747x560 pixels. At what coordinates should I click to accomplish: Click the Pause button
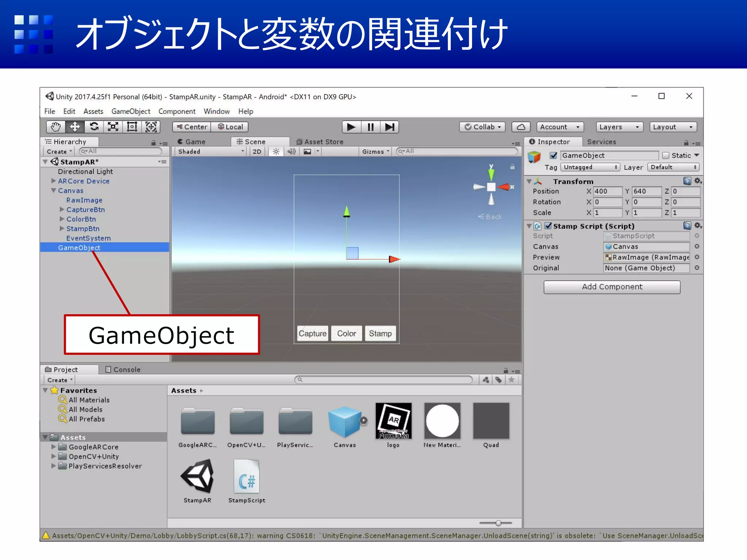point(371,127)
